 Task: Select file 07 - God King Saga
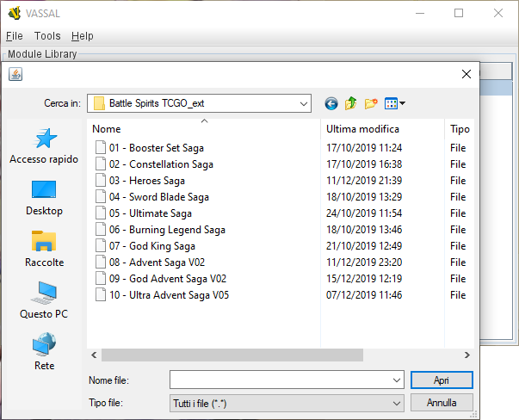click(x=152, y=246)
